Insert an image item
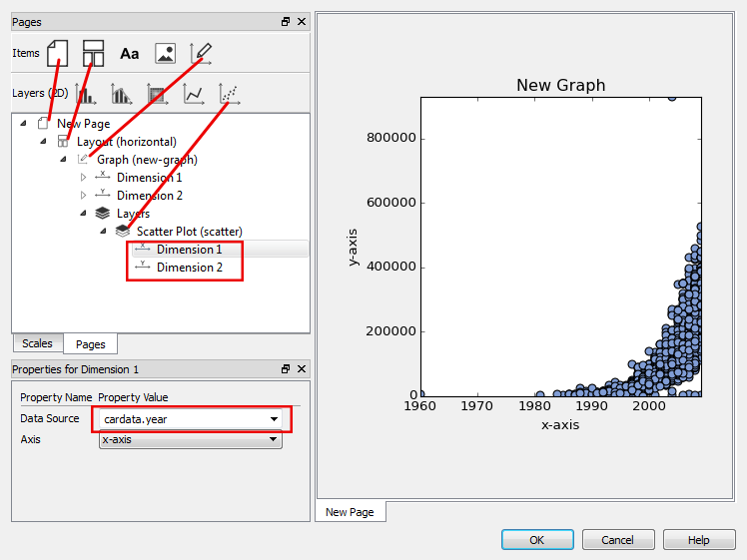The image size is (747, 560). 165,54
